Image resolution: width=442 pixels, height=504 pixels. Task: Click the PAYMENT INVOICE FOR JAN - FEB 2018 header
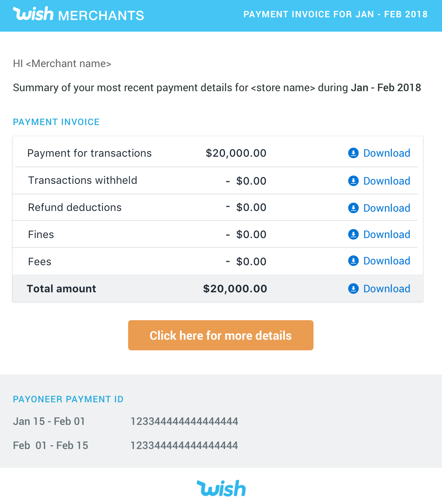[x=335, y=14]
